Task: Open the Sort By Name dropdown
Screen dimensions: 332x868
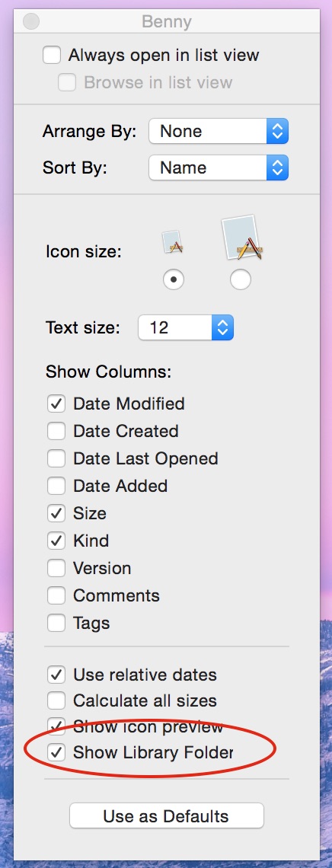Action: (219, 168)
